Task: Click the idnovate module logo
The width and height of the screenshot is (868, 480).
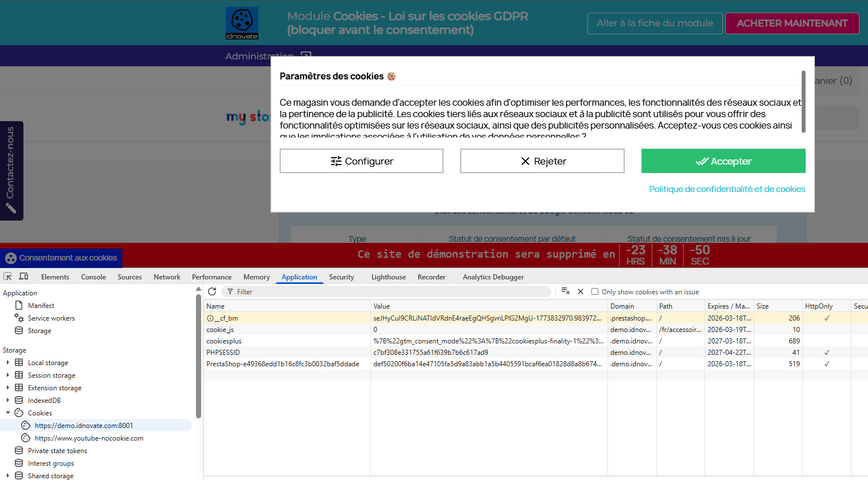Action: click(x=242, y=23)
